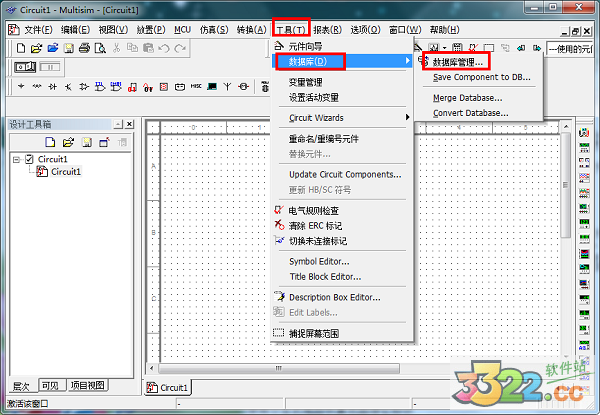Open the in-use components list dropdown

569,48
